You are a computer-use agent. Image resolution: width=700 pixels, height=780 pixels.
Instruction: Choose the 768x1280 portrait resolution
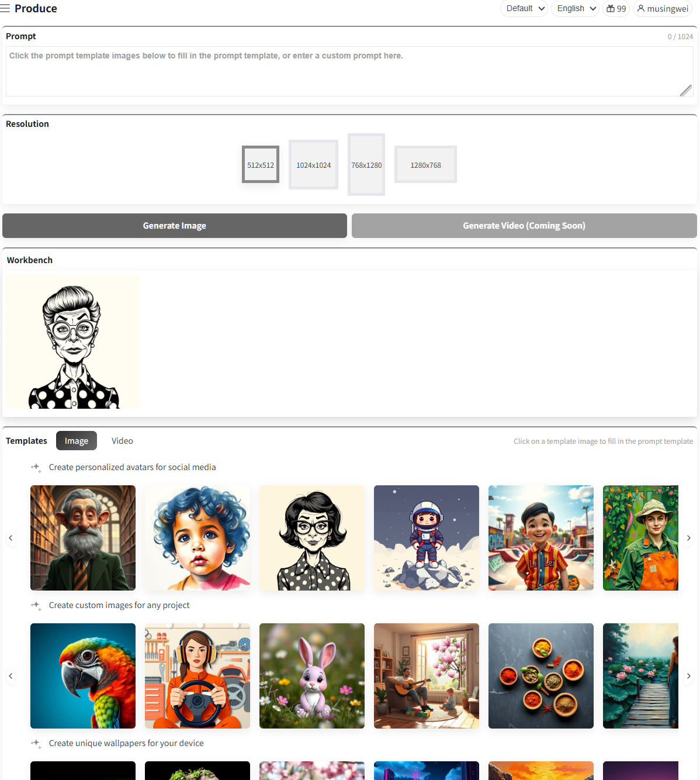coord(366,165)
